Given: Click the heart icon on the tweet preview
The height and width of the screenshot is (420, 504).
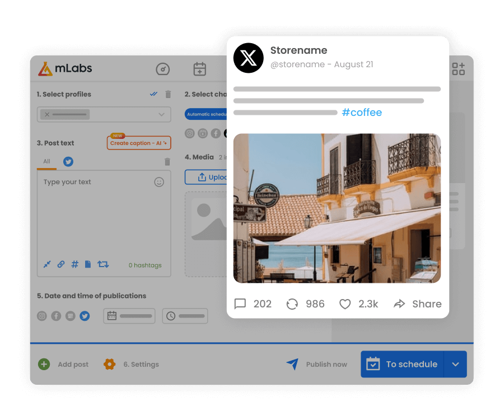Looking at the screenshot, I should tap(345, 304).
